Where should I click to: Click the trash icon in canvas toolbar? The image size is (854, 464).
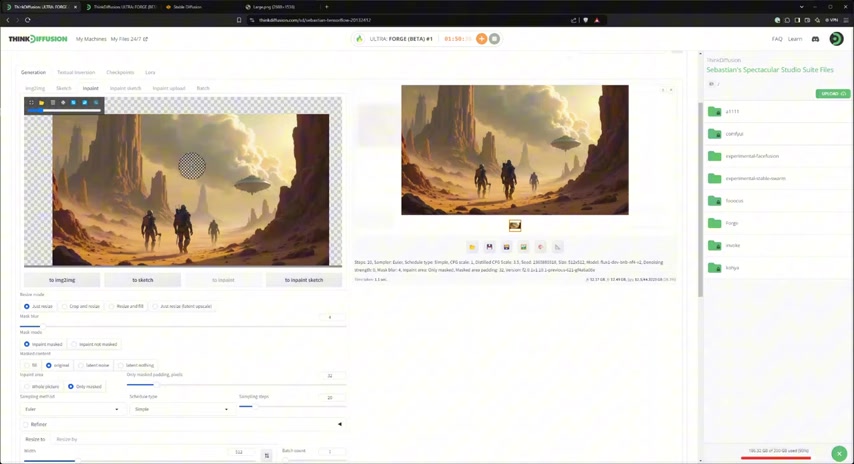pyautogui.click(x=52, y=102)
